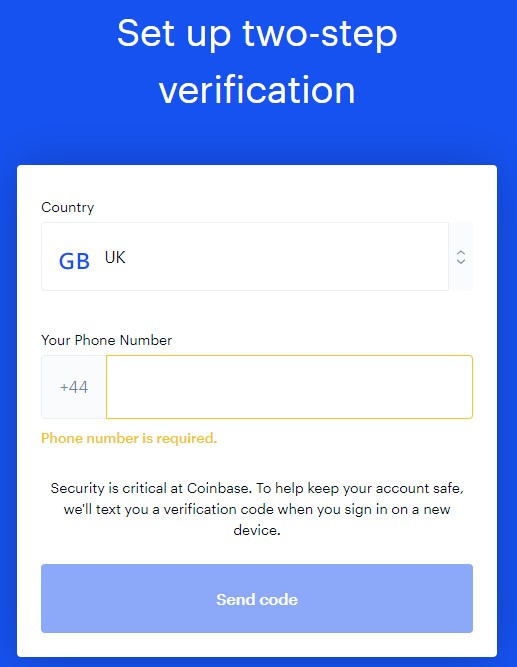
Task: Click the downward chevron beside UK
Action: tap(461, 261)
